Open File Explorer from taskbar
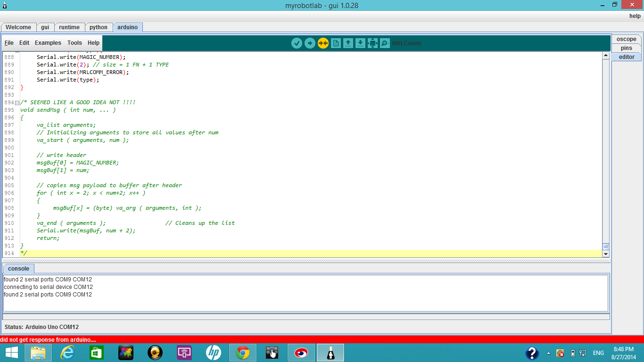 coord(38,353)
